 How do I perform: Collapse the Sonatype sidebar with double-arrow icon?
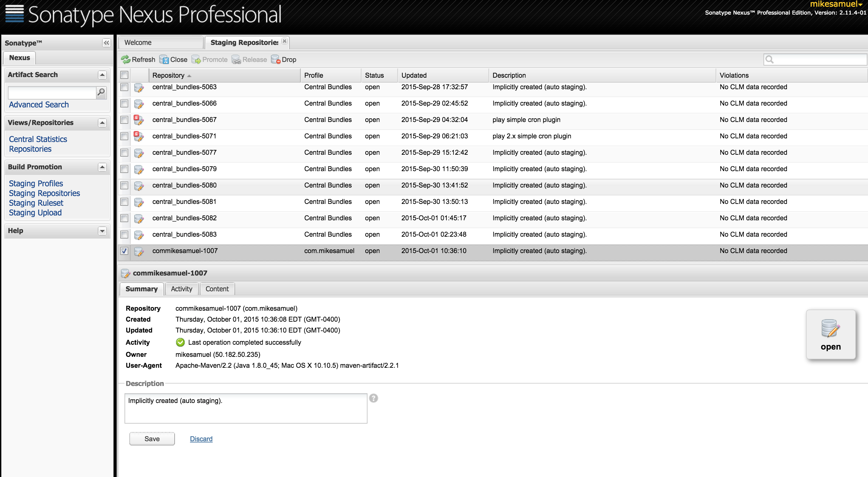106,43
